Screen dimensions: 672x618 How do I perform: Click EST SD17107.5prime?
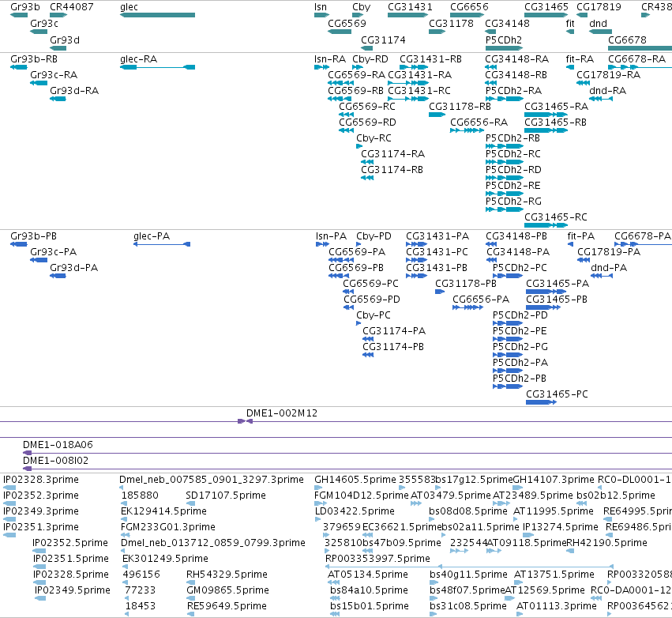[225, 496]
